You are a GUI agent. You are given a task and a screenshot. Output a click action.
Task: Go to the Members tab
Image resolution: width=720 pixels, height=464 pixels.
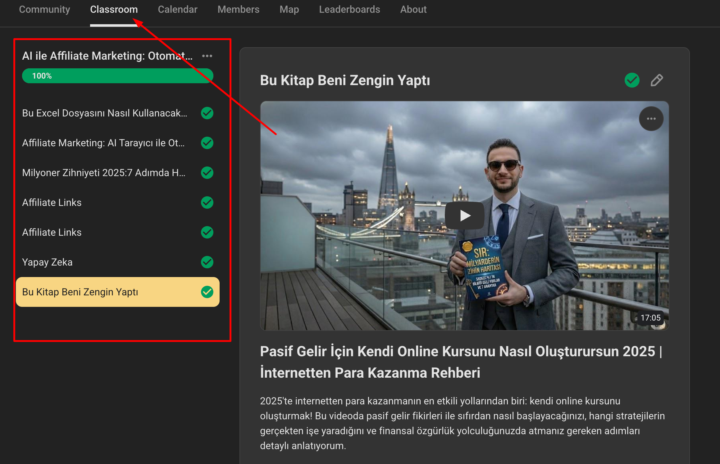click(238, 9)
